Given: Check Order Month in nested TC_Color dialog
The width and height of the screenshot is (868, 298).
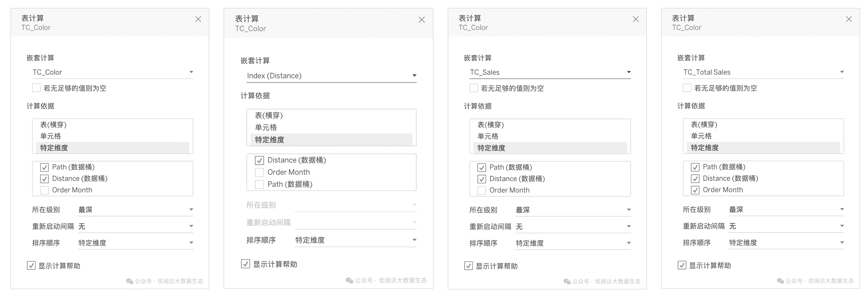Looking at the screenshot, I should pos(44,190).
